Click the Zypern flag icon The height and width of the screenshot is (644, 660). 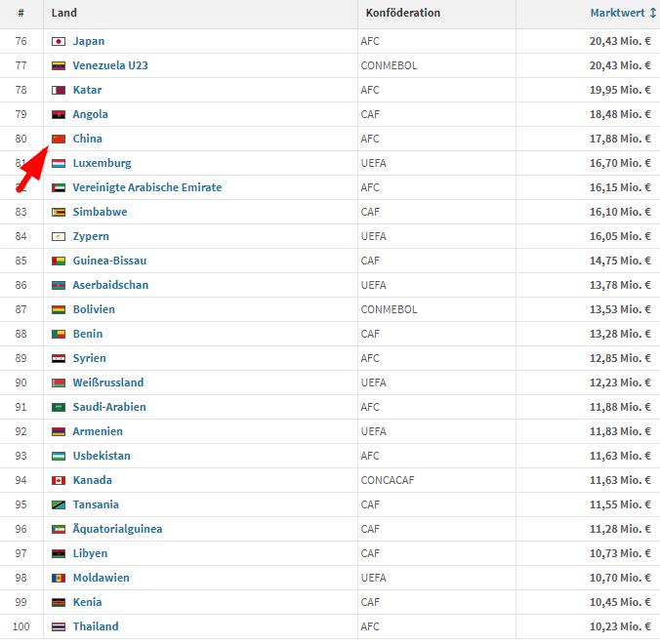click(x=58, y=236)
